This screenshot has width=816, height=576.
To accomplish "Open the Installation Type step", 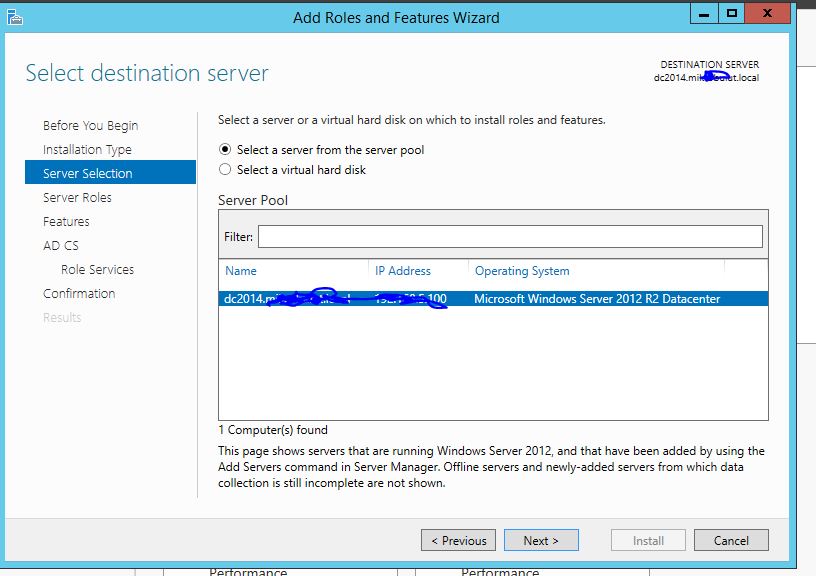I will coord(87,150).
